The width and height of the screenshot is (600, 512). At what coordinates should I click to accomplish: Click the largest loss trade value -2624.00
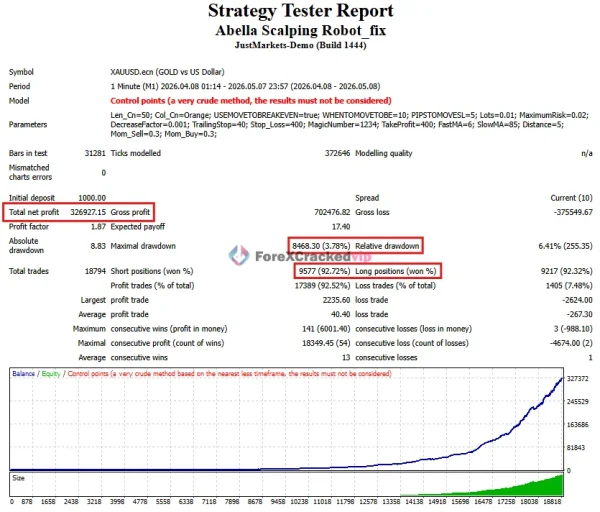tap(577, 300)
